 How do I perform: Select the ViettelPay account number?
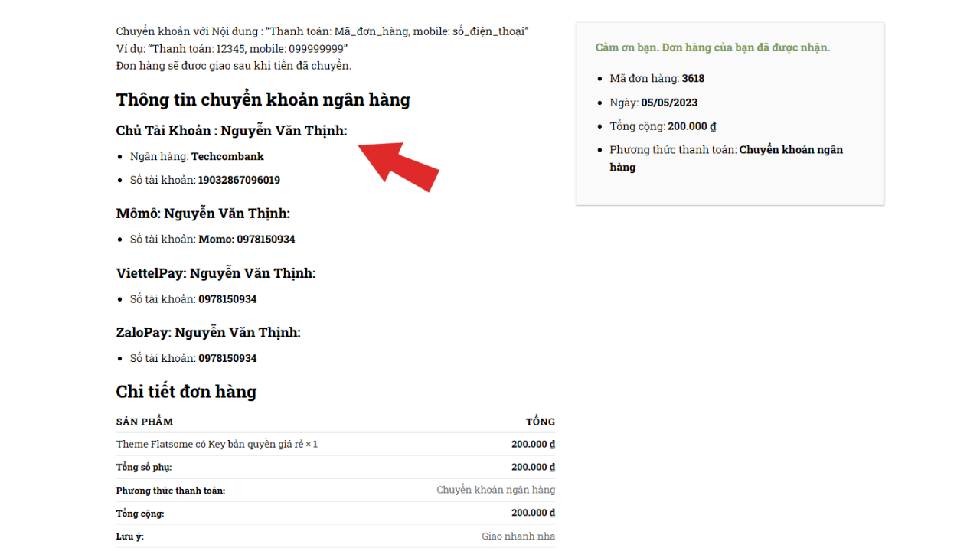click(227, 298)
